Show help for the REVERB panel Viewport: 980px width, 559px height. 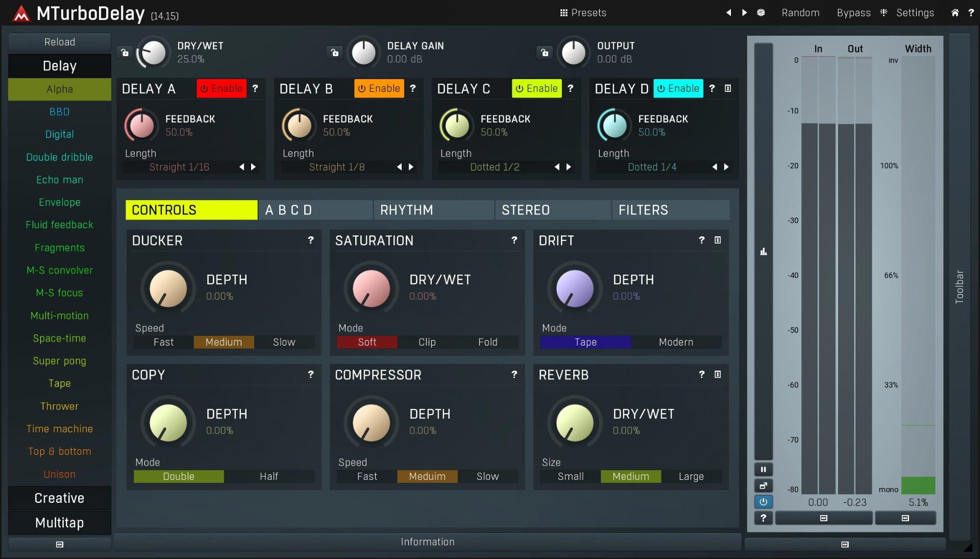702,374
